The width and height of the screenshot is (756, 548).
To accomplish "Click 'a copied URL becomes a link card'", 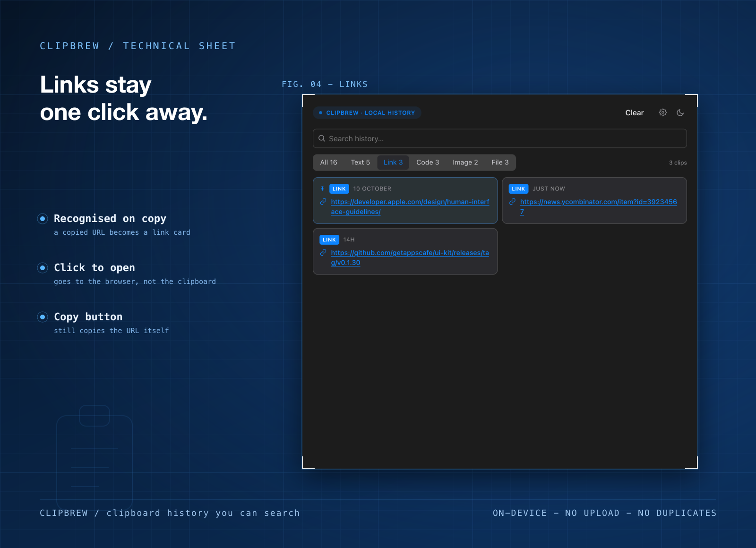I will (x=122, y=232).
